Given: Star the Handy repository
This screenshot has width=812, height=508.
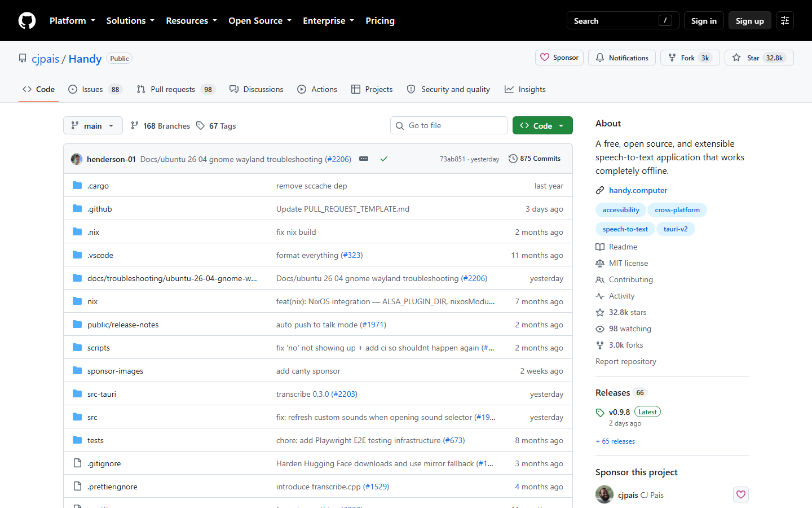Looking at the screenshot, I should [x=759, y=58].
